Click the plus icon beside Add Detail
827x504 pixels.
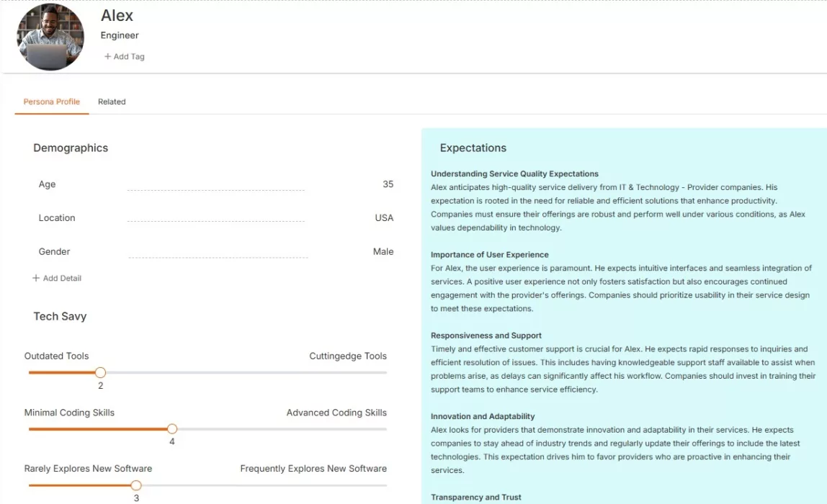(x=36, y=278)
